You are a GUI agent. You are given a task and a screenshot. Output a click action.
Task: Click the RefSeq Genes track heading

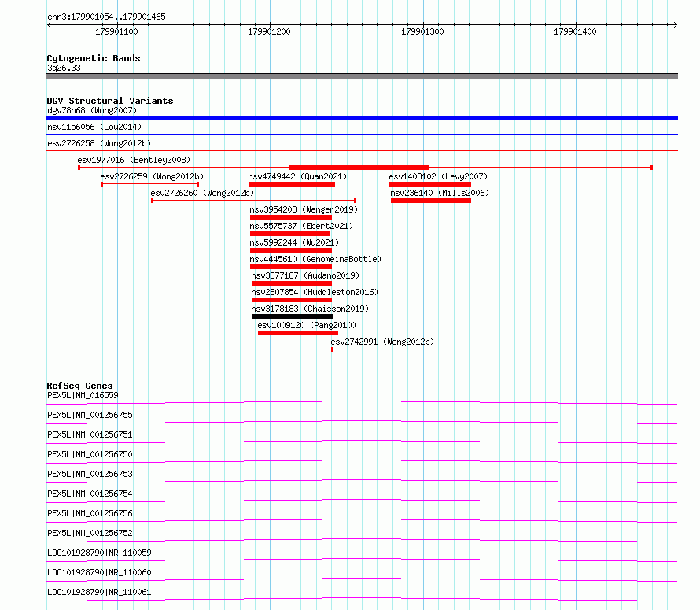click(x=79, y=386)
